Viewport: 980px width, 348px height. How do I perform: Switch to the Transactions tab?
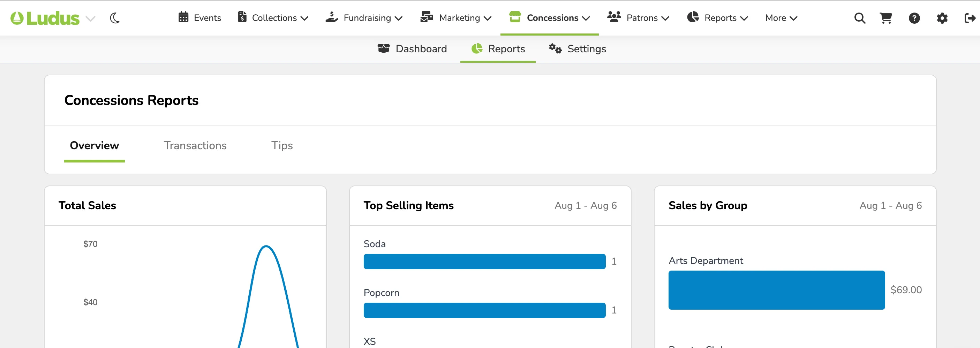(195, 145)
